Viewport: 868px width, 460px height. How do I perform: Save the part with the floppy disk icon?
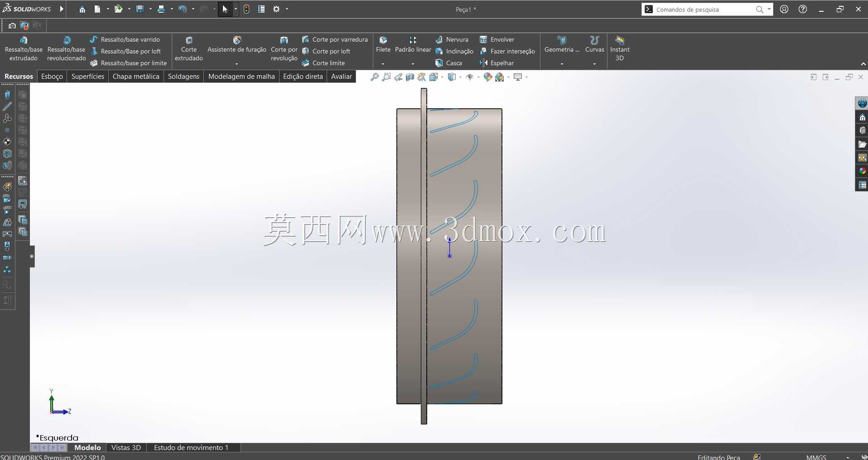(x=140, y=9)
